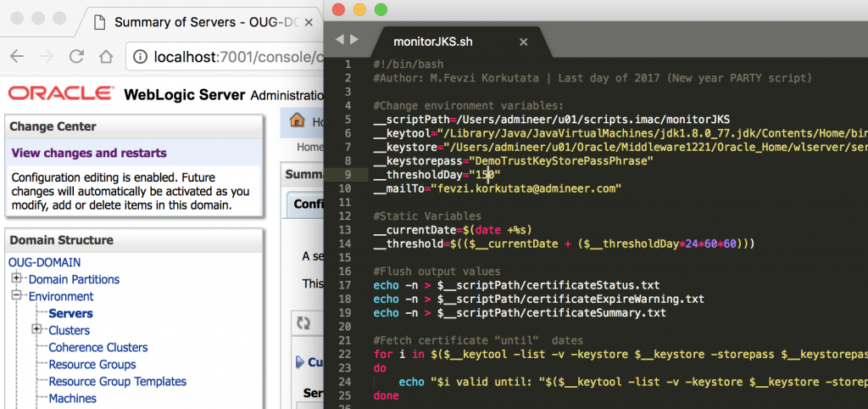Click the 'done' keyword on line 25
This screenshot has width=868, height=409.
[x=387, y=395]
